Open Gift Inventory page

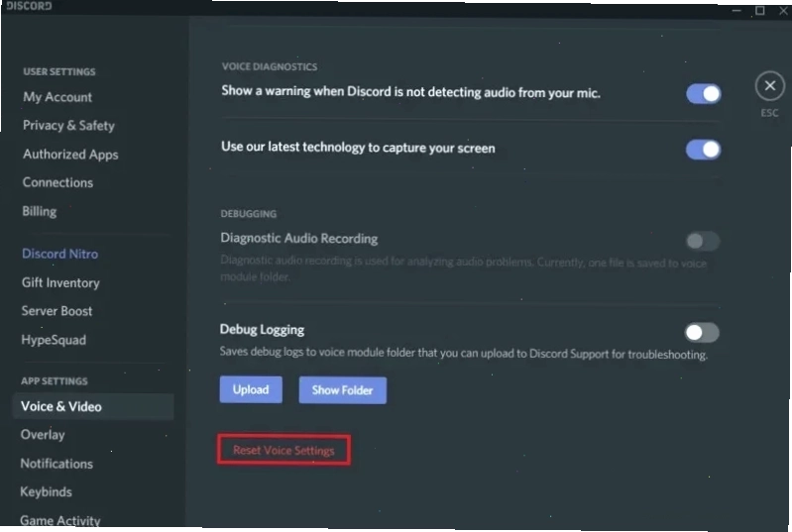[x=60, y=282]
